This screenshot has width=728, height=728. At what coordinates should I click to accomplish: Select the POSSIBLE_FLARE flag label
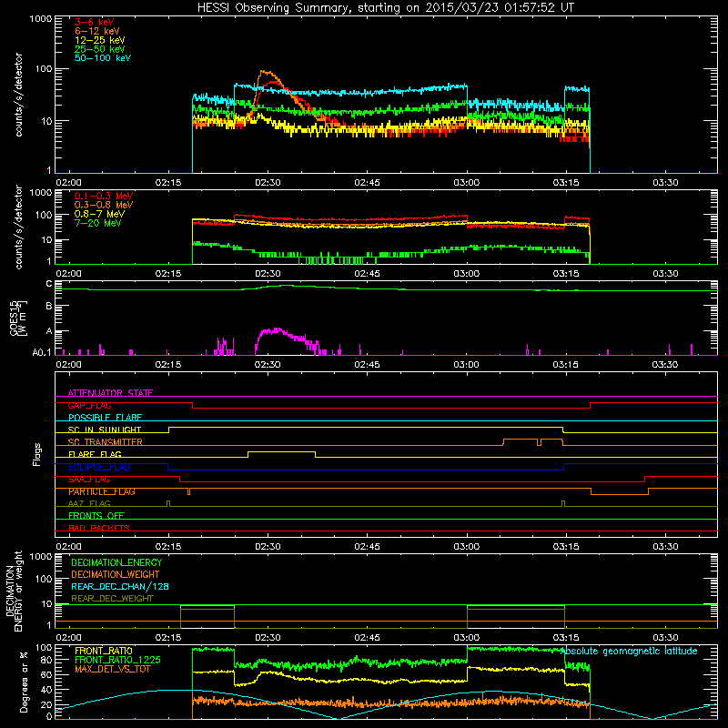coord(105,418)
